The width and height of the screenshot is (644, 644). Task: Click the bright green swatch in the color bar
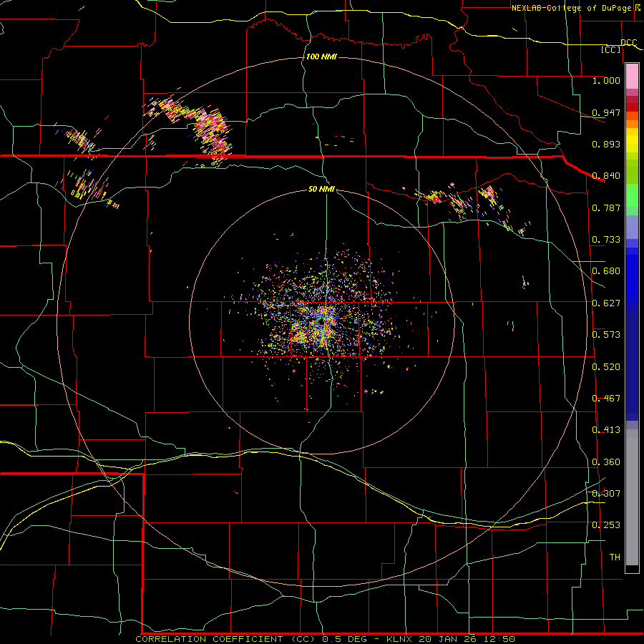pyautogui.click(x=632, y=195)
